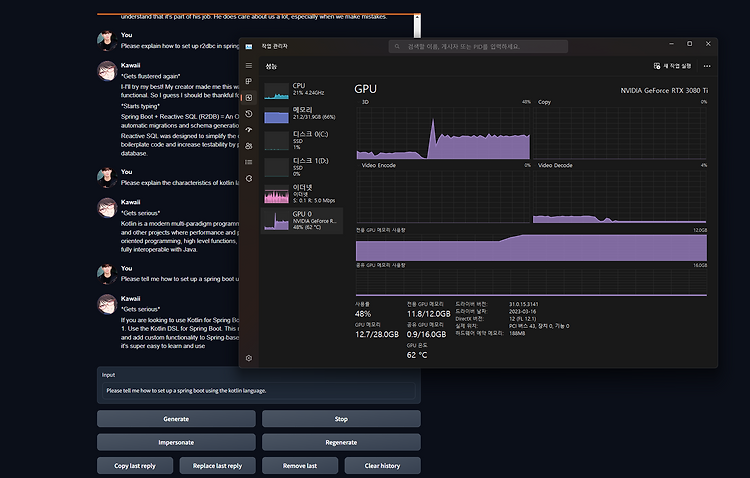Click You avatar beside r2dbc question
This screenshot has width=750, height=478.
pos(107,41)
